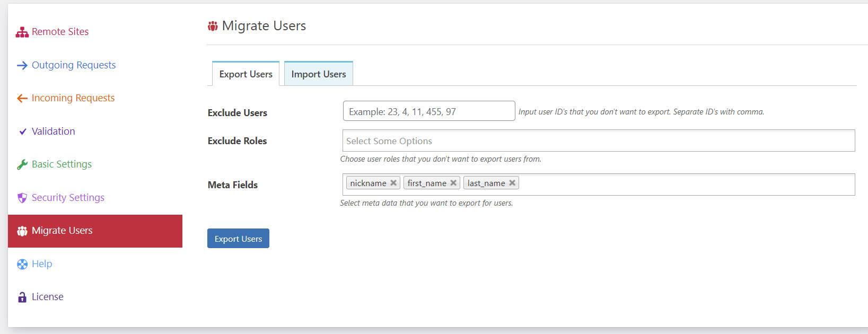Click the License padlock icon

click(22, 297)
